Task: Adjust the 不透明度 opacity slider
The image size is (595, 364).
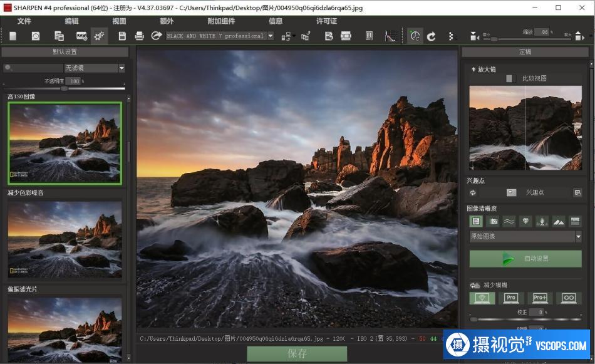Action: tap(64, 88)
